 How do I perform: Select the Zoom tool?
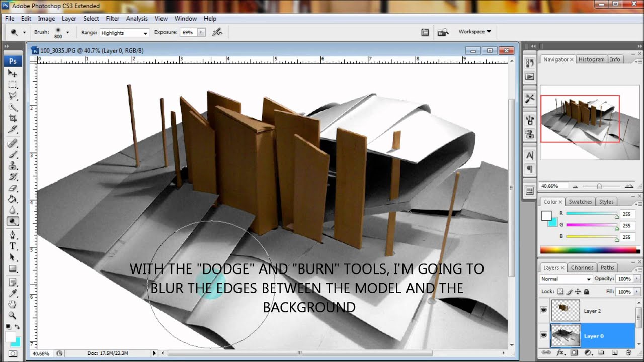pos(13,315)
